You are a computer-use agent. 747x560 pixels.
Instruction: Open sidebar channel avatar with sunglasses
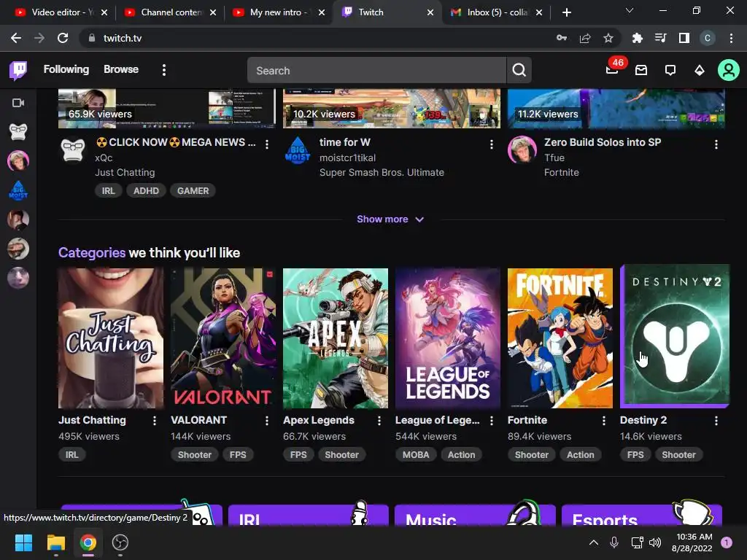click(18, 249)
